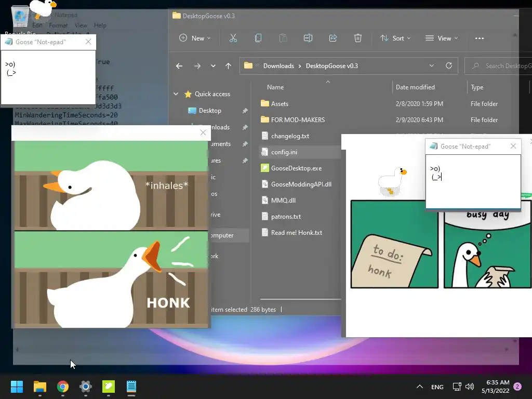532x399 pixels.
Task: Select the GooseDesktop.exe file
Action: pos(296,168)
